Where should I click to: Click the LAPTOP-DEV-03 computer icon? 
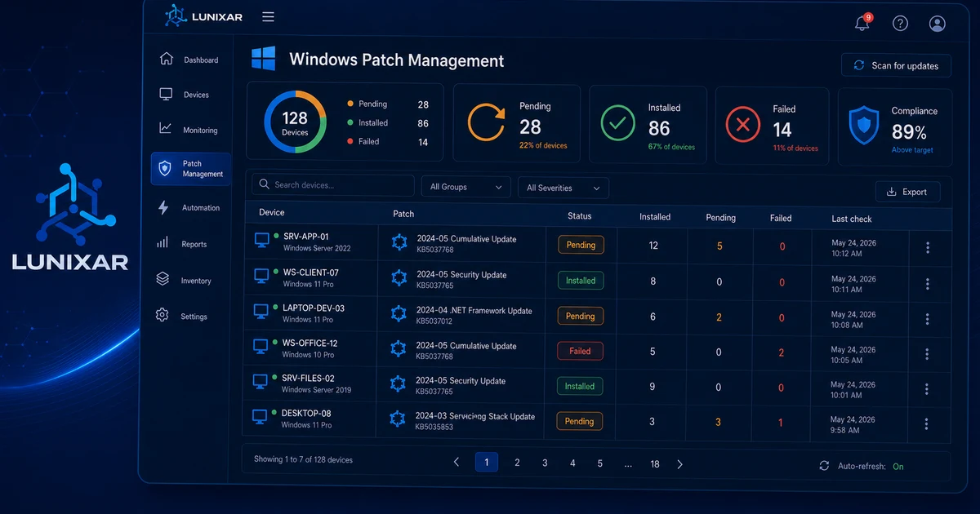pos(261,311)
